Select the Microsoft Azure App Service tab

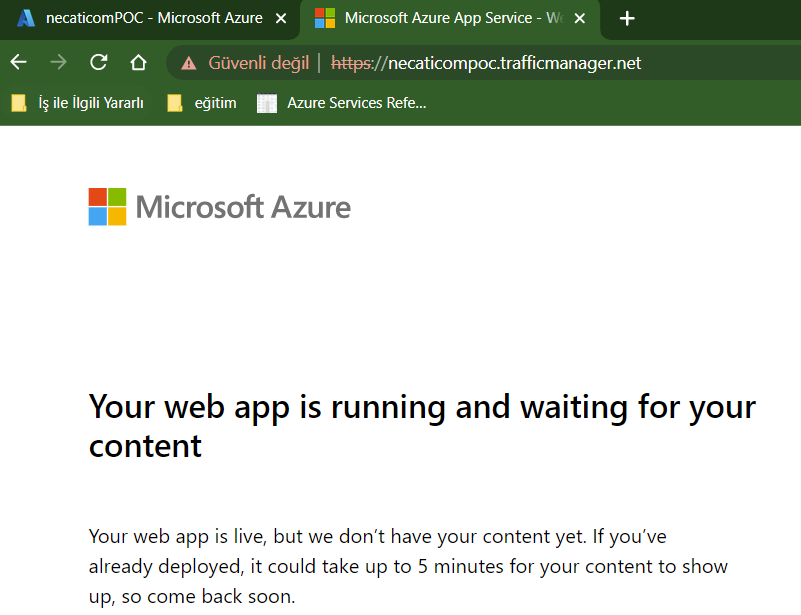(450, 19)
